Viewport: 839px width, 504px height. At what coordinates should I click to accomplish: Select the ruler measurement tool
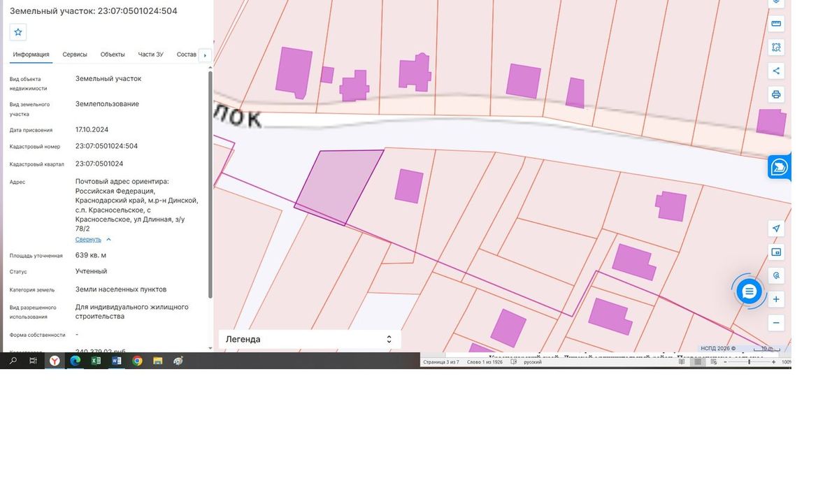776,24
